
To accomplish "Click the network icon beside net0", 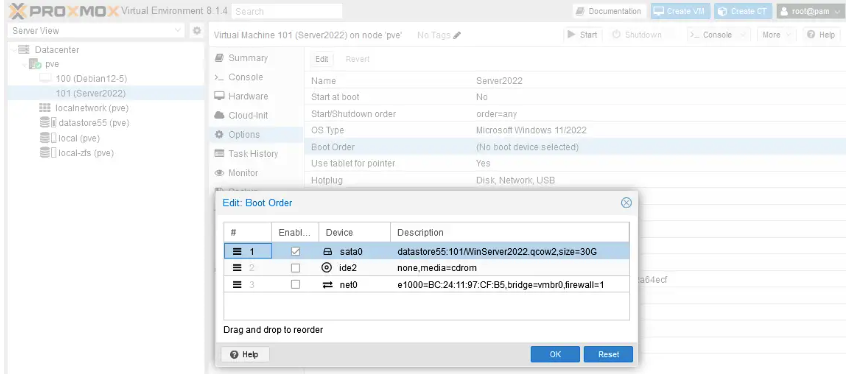I will pyautogui.click(x=327, y=284).
